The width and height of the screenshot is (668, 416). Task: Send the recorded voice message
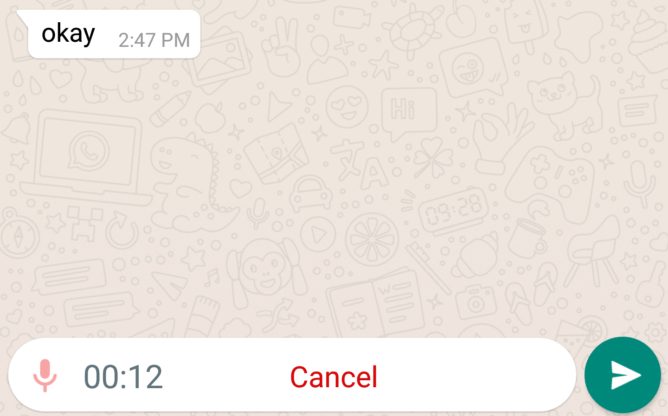pyautogui.click(x=622, y=375)
